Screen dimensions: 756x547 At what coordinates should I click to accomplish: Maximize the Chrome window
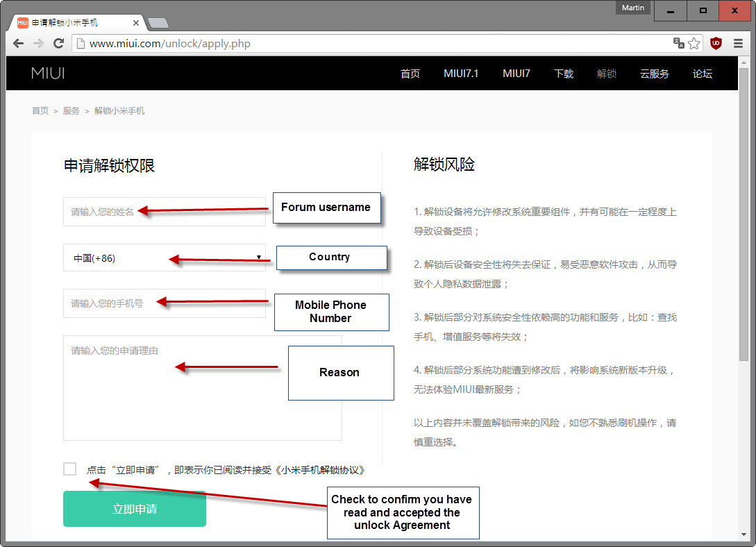click(703, 10)
